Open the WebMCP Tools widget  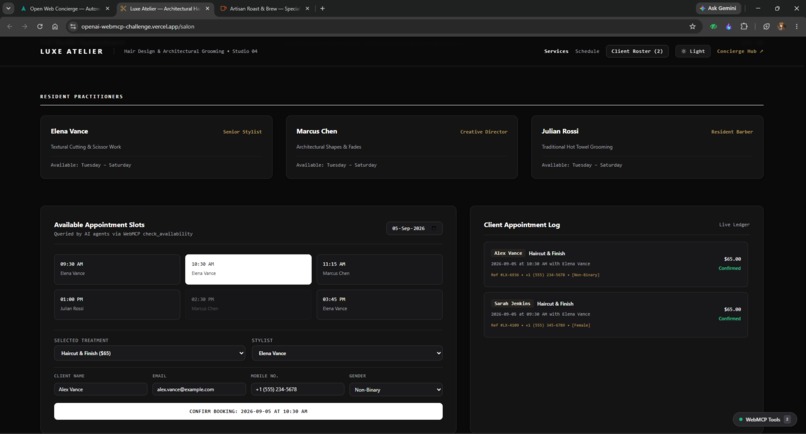click(765, 420)
